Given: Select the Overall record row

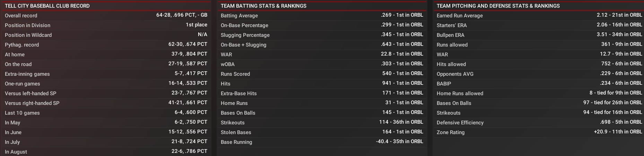Looking at the screenshot, I should pyautogui.click(x=106, y=16).
